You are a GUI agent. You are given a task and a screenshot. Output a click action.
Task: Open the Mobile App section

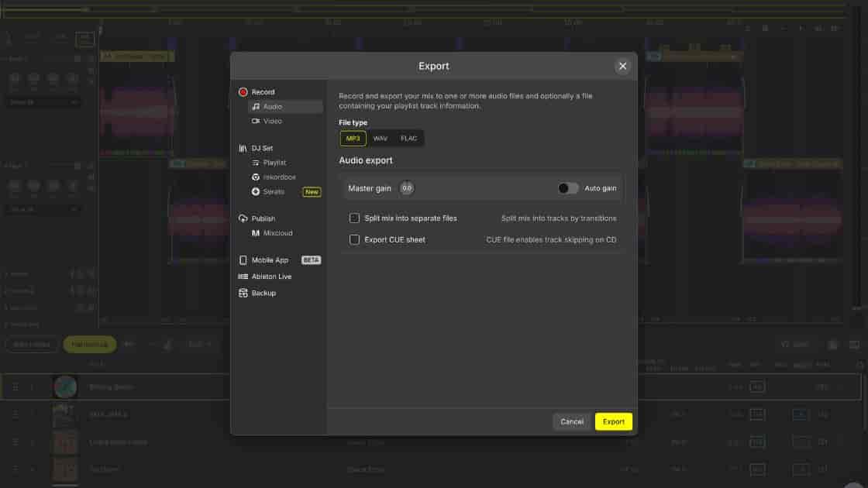point(270,260)
